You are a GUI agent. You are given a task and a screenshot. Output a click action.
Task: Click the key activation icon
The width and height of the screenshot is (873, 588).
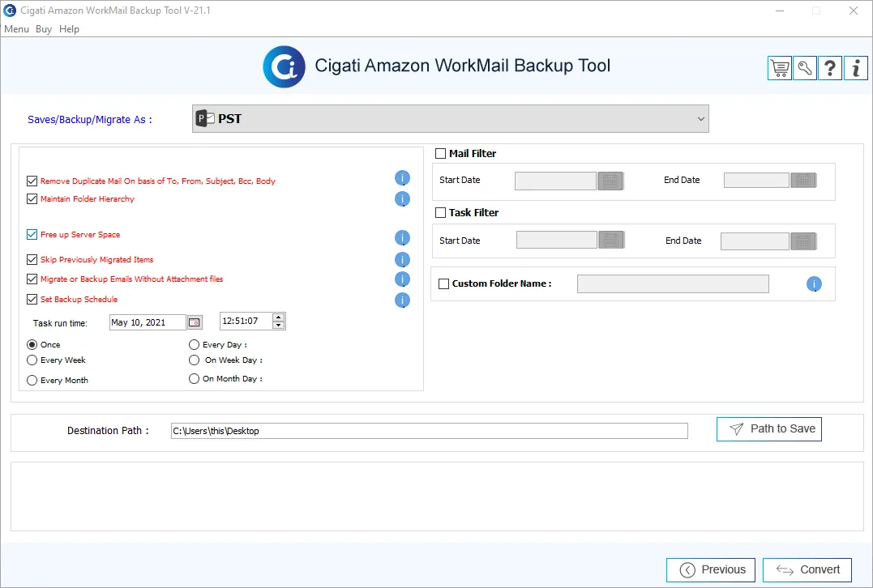(x=805, y=68)
